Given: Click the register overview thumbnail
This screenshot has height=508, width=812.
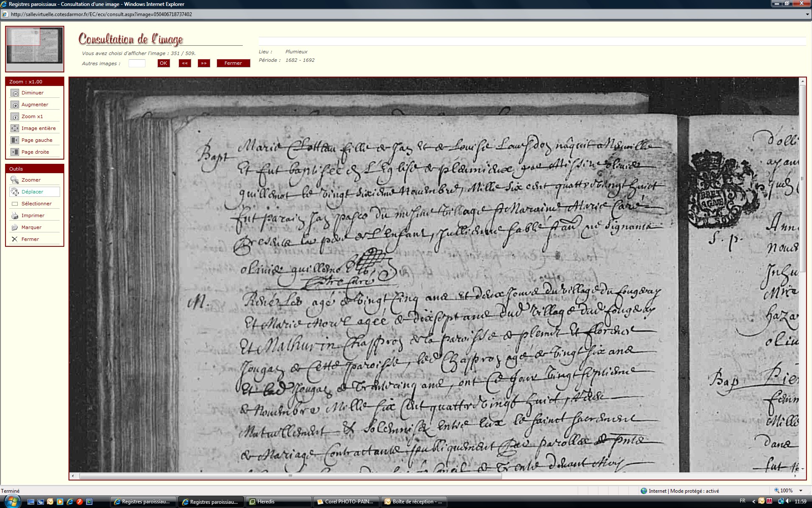Looking at the screenshot, I should pyautogui.click(x=35, y=45).
